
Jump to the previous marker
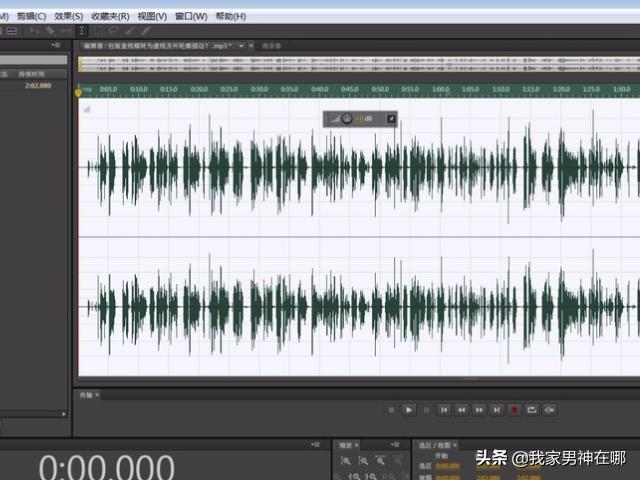tap(444, 409)
